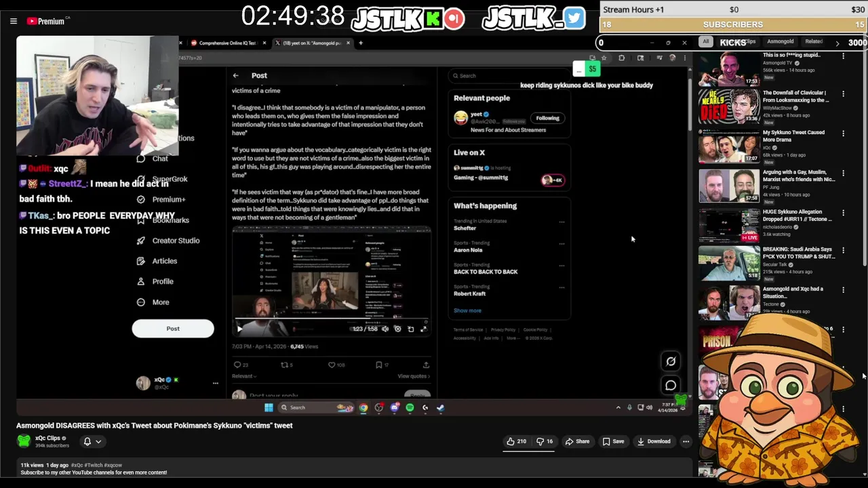This screenshot has height=488, width=868.
Task: Share this YouTube video
Action: (x=578, y=441)
